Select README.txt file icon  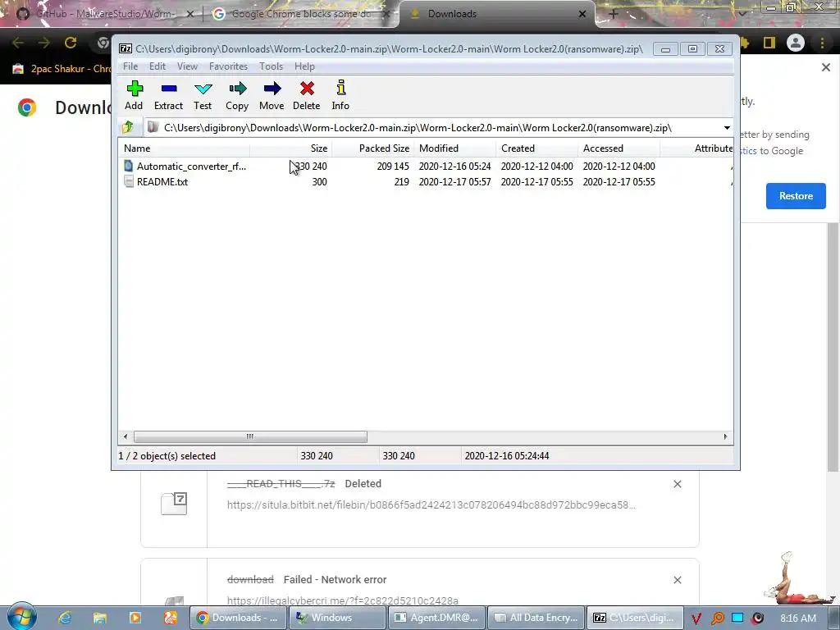point(129,181)
